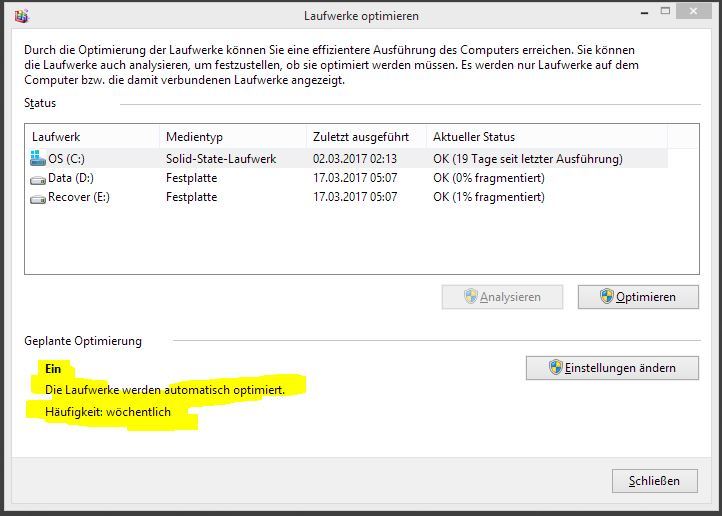The width and height of the screenshot is (722, 516).
Task: Select the Solid-State-Laufwerk media type cell
Action: [x=221, y=158]
